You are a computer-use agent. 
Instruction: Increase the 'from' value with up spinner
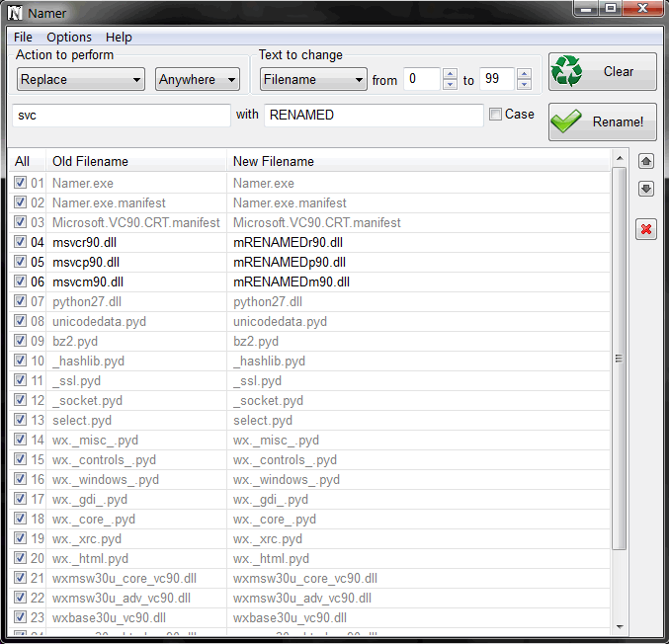[450, 74]
